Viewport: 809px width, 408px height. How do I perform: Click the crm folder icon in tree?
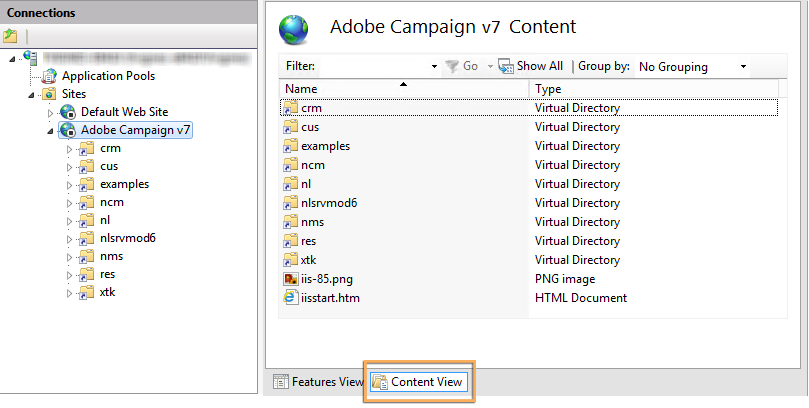(86, 149)
